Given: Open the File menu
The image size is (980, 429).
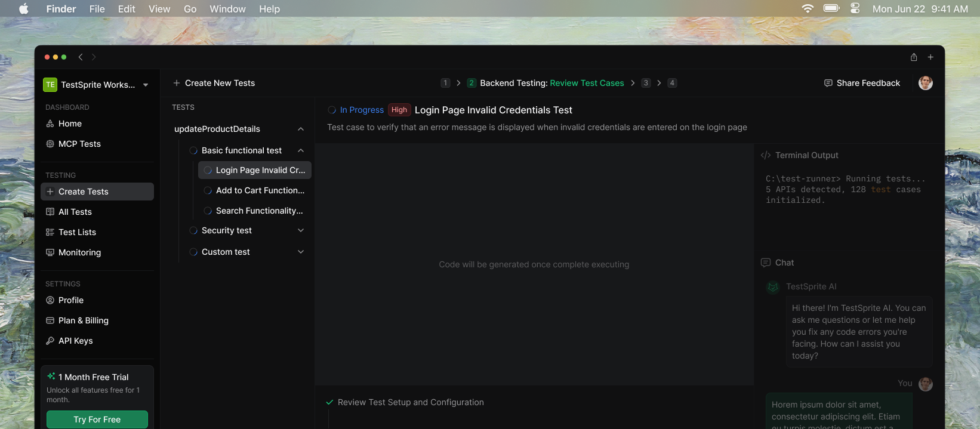Looking at the screenshot, I should tap(97, 9).
